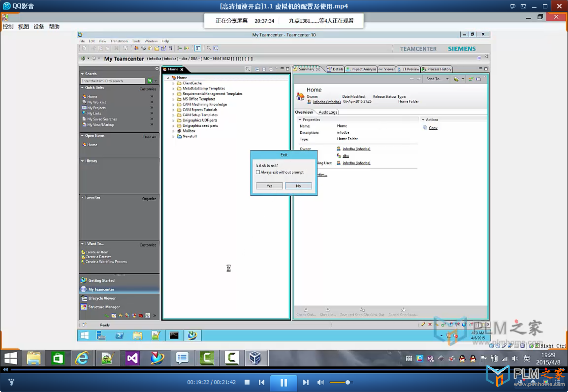Check Always exit without prompt

click(x=258, y=172)
